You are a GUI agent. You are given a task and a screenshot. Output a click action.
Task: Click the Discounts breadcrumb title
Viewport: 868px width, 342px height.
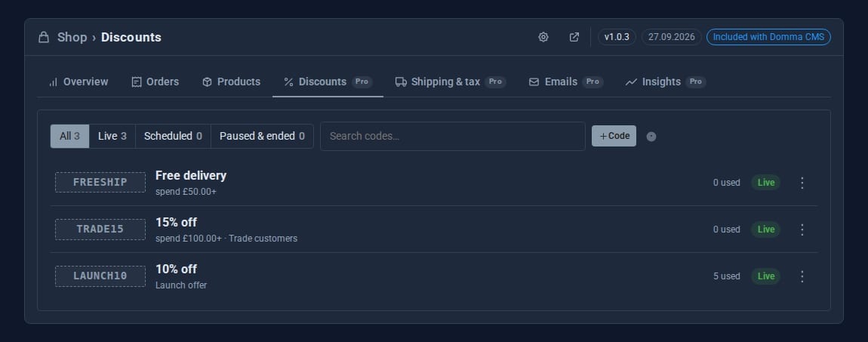click(x=131, y=37)
